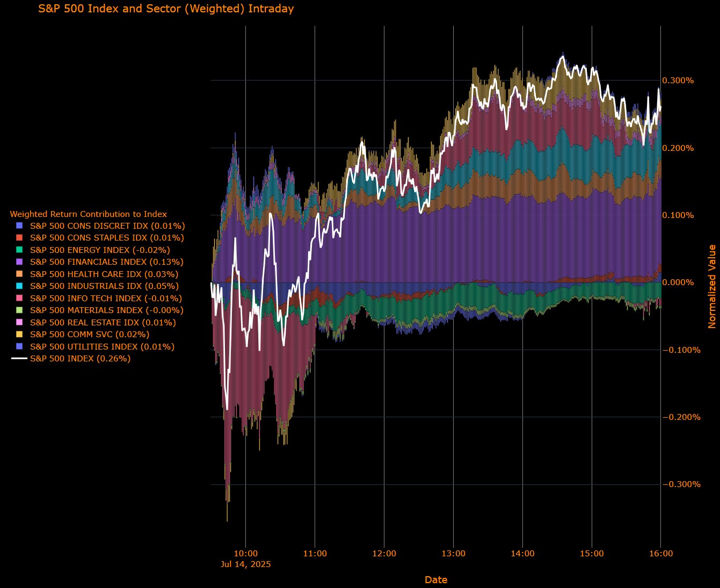
Task: Click the Date x-axis title
Action: (436, 579)
